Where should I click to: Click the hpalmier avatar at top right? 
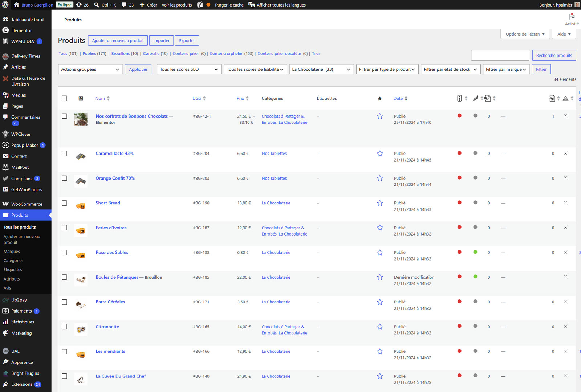pos(577,5)
